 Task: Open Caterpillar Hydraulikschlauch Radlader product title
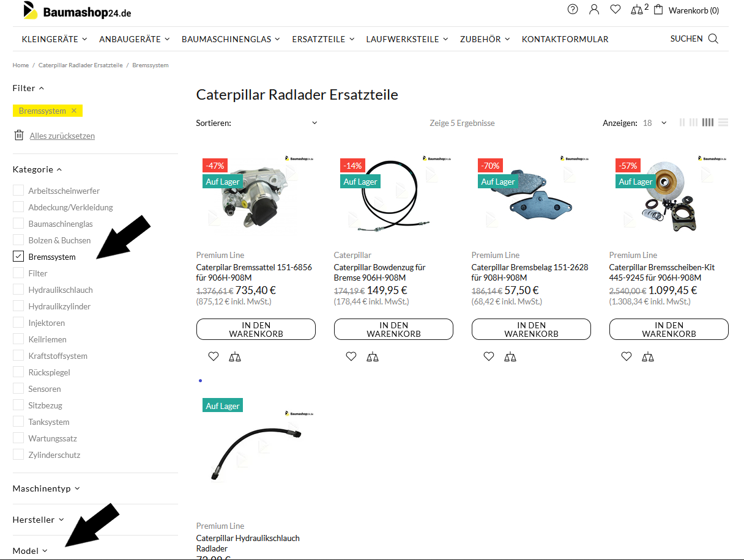click(x=248, y=543)
